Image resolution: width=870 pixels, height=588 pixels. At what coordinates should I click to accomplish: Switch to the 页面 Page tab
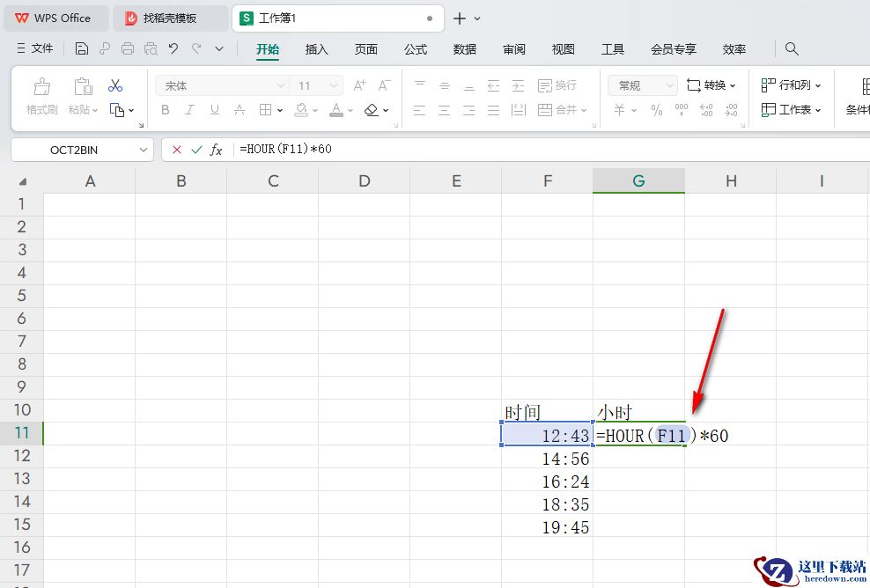(x=366, y=48)
